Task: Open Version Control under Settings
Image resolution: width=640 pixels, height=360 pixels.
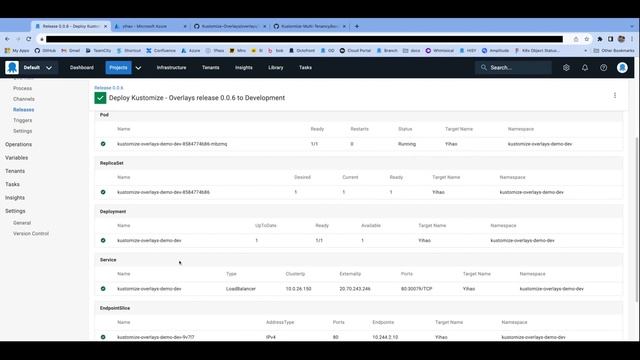Action: (31, 233)
